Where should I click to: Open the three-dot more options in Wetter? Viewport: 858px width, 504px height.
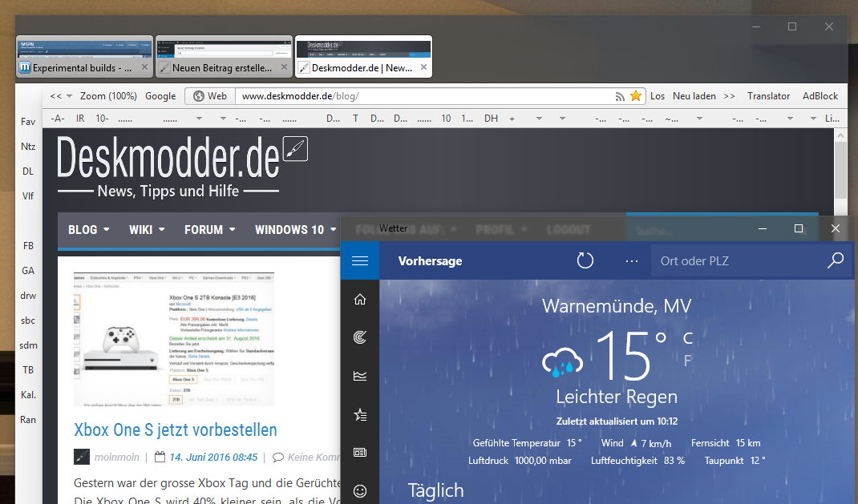coord(631,261)
